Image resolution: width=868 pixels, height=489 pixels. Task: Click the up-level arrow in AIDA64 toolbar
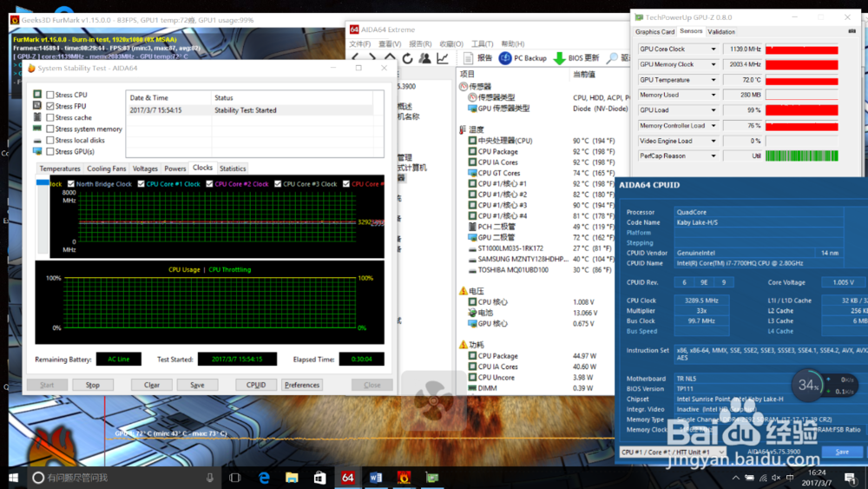(390, 57)
